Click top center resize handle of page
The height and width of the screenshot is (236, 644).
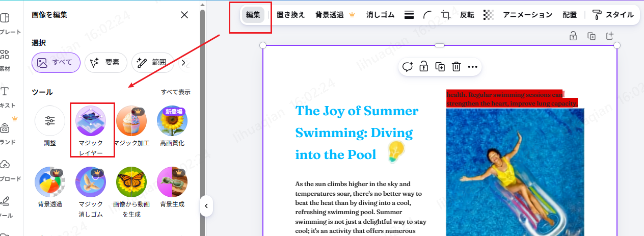coord(440,45)
